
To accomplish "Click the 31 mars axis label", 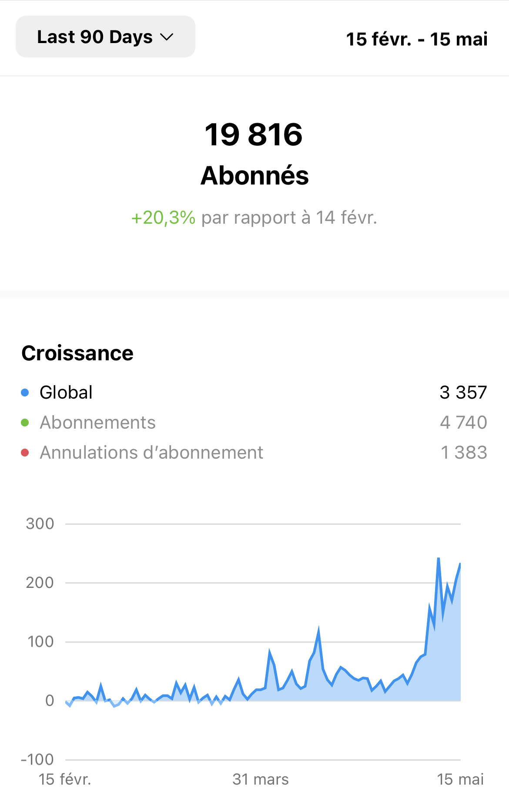I will click(261, 779).
